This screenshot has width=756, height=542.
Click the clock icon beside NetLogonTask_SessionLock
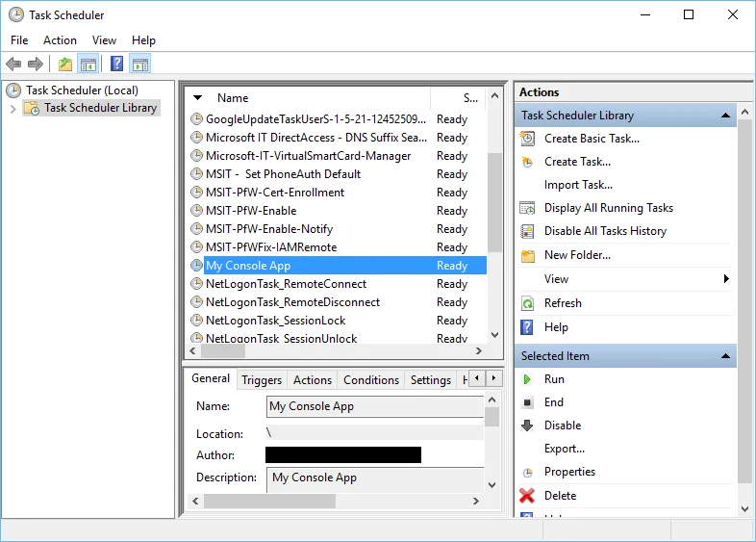click(196, 320)
